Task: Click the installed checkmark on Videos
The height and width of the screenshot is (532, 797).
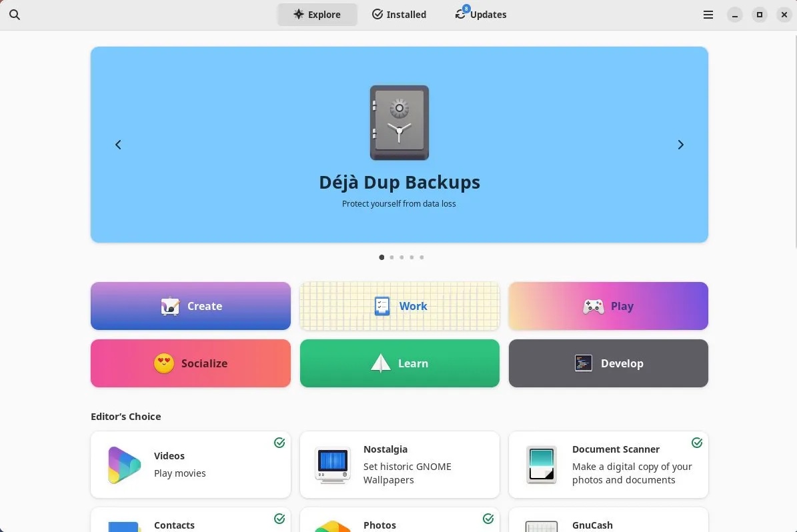Action: click(279, 442)
